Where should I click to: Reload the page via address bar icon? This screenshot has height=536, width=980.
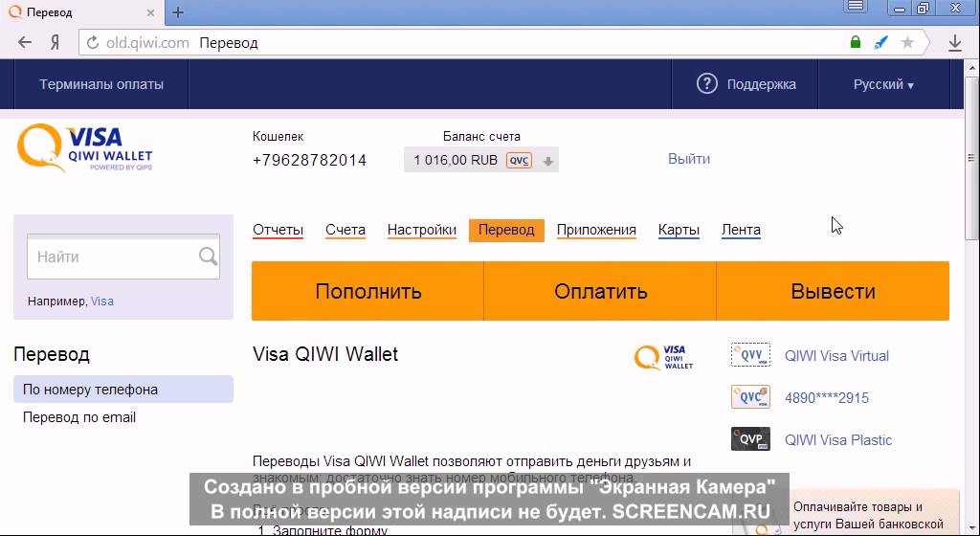pos(93,42)
